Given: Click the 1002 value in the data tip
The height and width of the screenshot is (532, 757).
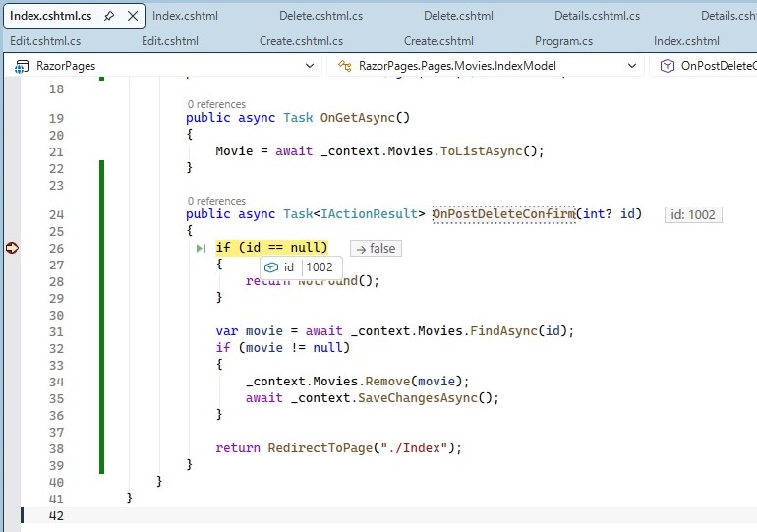Looking at the screenshot, I should click(320, 267).
